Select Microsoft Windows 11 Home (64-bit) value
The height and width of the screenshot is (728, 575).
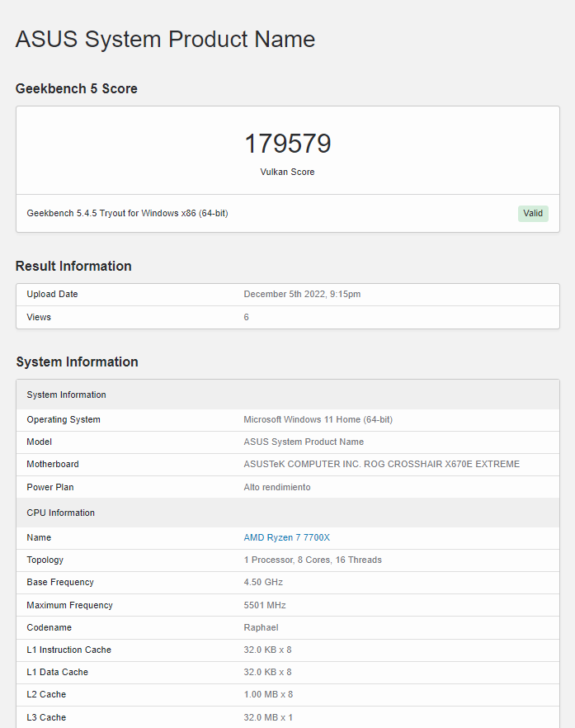[318, 419]
